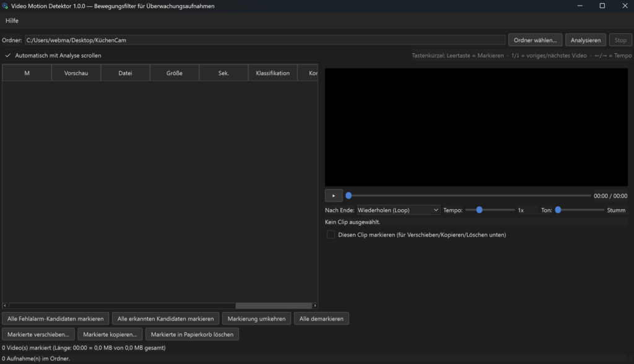Click the 'Tastenkürzel' shortcut hint text
The height and width of the screenshot is (364, 634).
point(521,56)
